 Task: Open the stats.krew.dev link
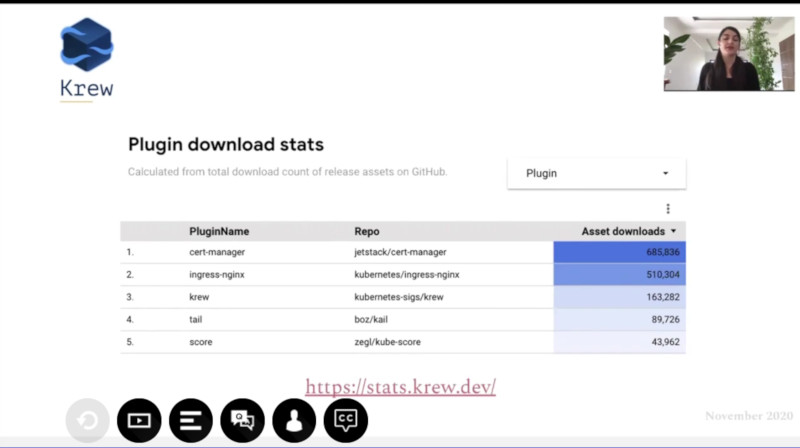coord(401,387)
